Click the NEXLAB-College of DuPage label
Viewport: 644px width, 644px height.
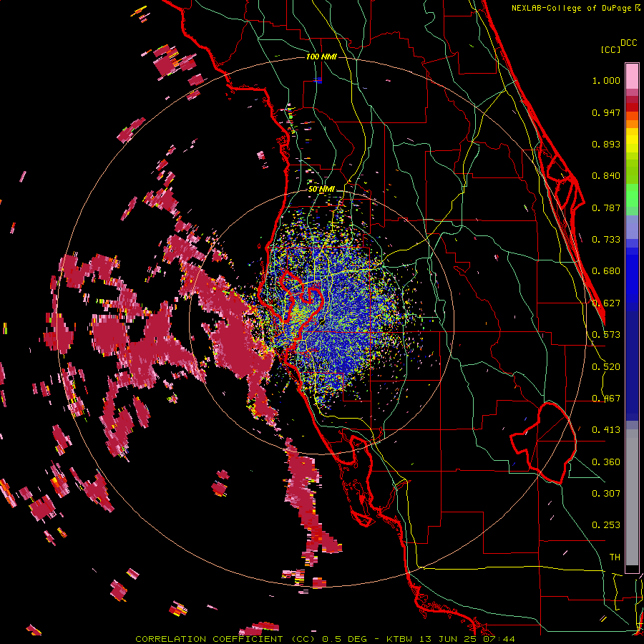(572, 8)
